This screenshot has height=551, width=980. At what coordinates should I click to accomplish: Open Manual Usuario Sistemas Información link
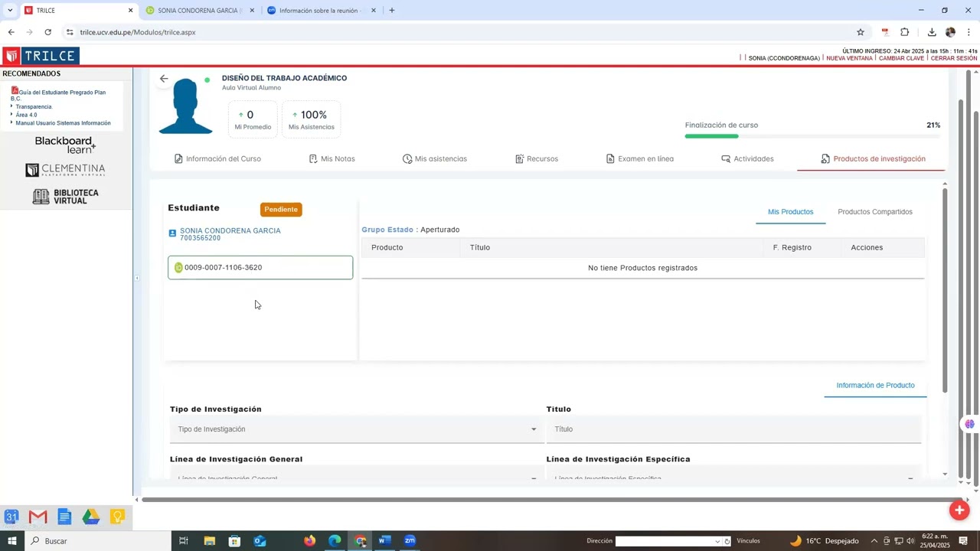[x=63, y=123]
